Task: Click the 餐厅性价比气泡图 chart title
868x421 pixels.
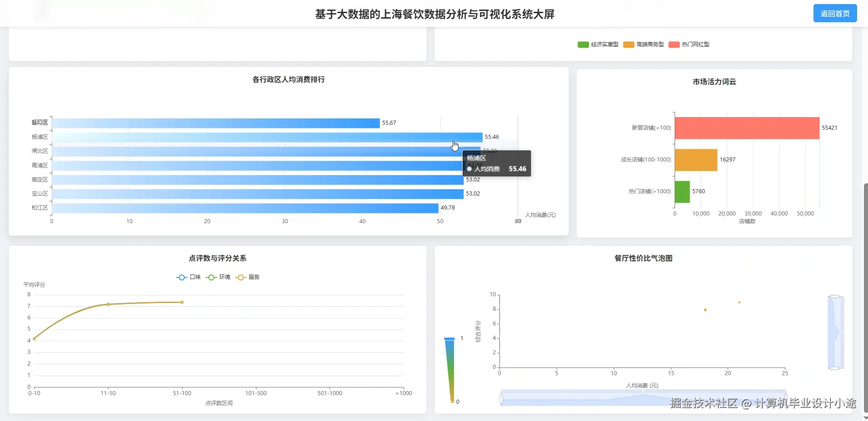Action: 643,258
